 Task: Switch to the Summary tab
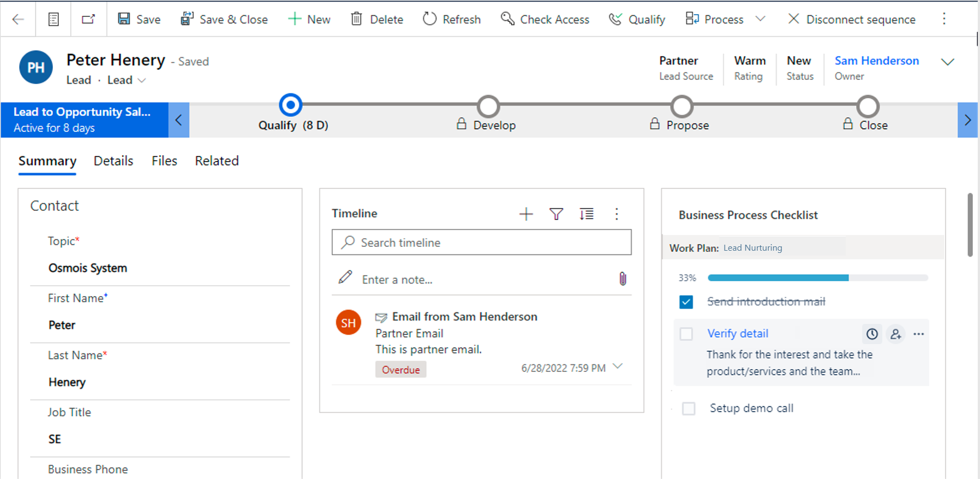47,161
